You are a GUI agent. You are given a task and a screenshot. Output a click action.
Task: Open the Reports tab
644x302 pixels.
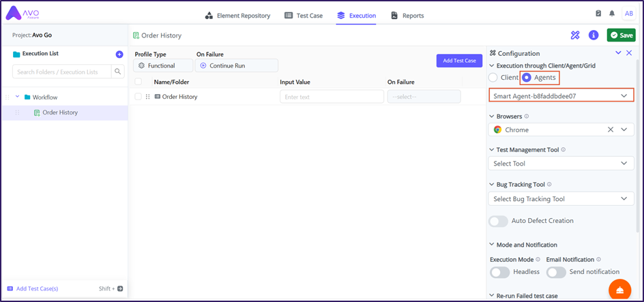[407, 16]
